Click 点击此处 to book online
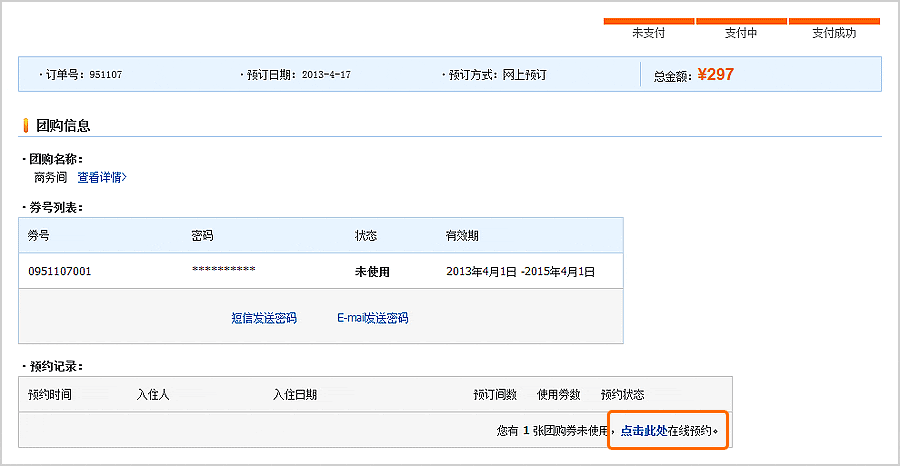900x466 pixels. tap(643, 430)
